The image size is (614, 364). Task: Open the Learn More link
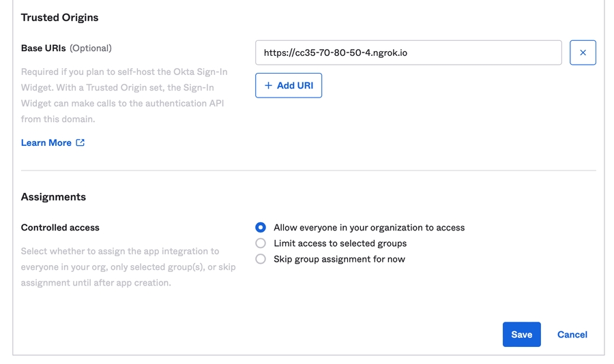point(46,142)
